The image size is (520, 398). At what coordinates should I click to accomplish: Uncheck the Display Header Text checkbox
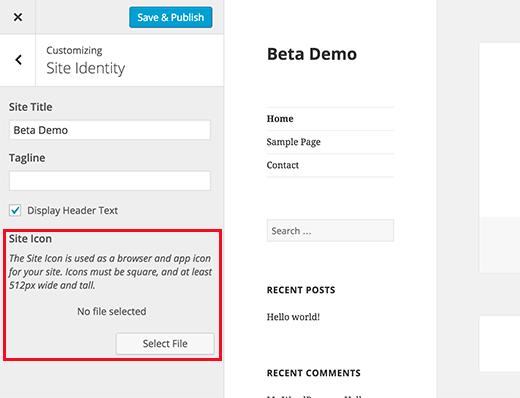15,210
